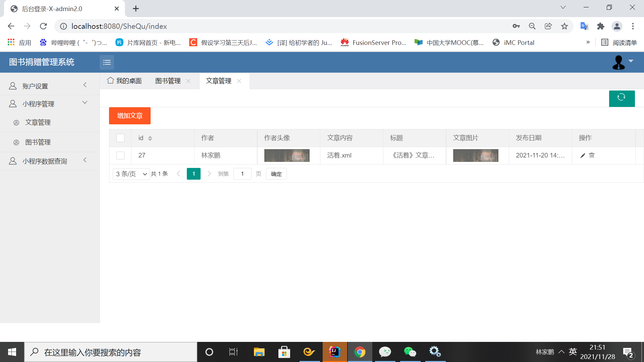Open the password key icon

[516, 26]
